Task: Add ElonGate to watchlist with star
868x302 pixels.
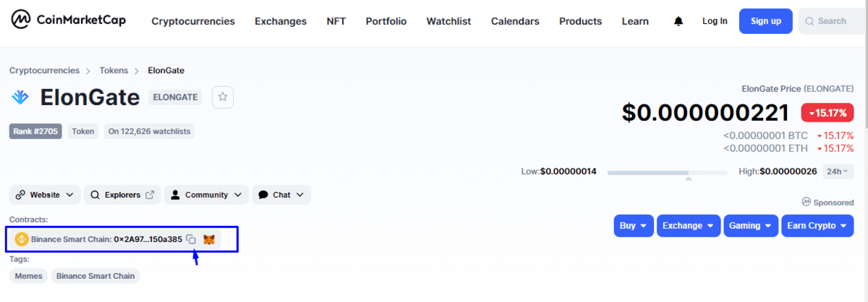Action: coord(223,97)
